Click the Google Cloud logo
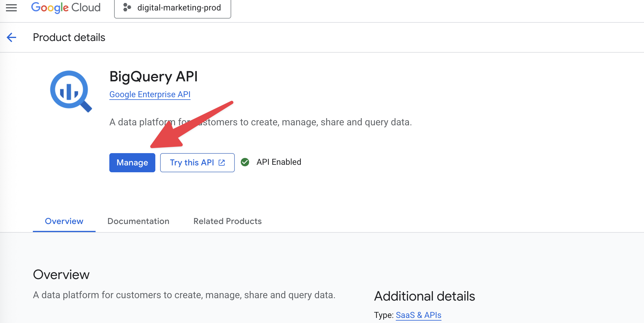Viewport: 644px width, 323px height. click(x=66, y=7)
